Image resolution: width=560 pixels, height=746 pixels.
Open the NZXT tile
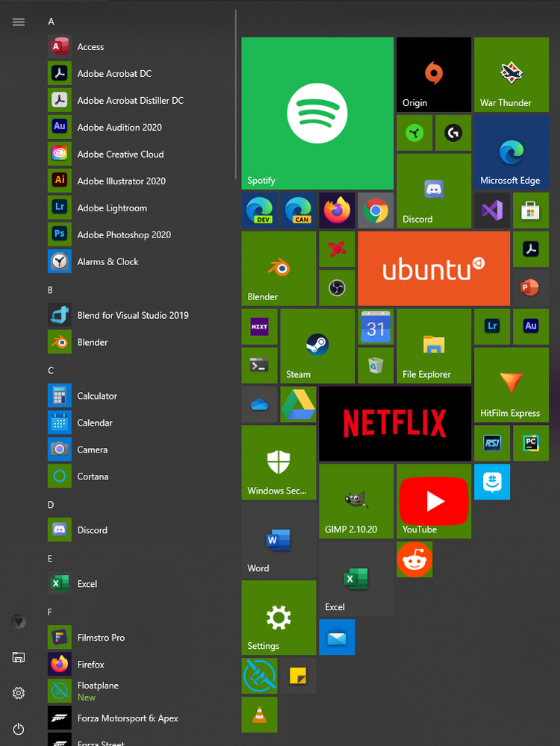pyautogui.click(x=259, y=327)
